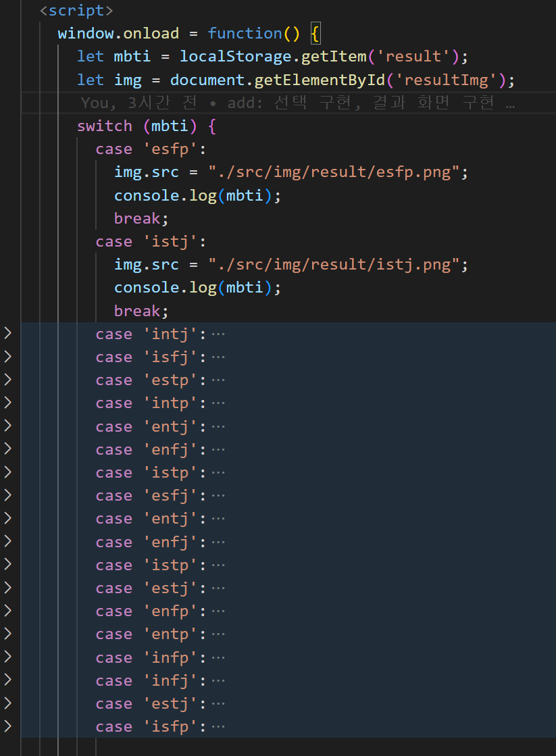This screenshot has width=556, height=756.
Task: Click the fold ellipsis after case 'infj'
Action: (218, 680)
